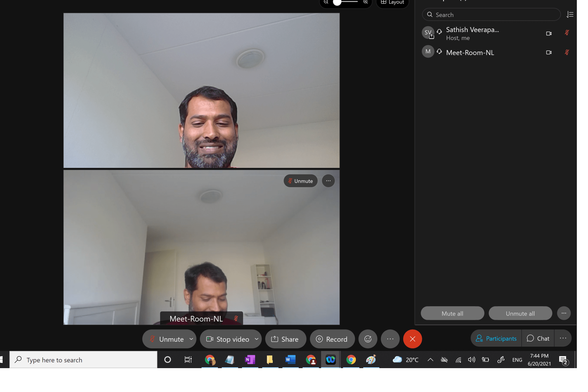Click the red muted mic icon beside Sathish
Viewport: 588px width, 392px height.
tap(567, 32)
